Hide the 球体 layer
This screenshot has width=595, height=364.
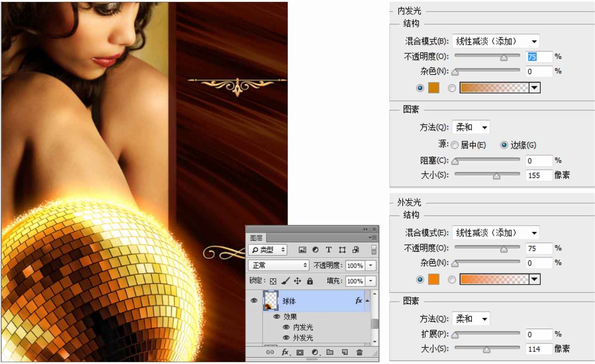(254, 300)
